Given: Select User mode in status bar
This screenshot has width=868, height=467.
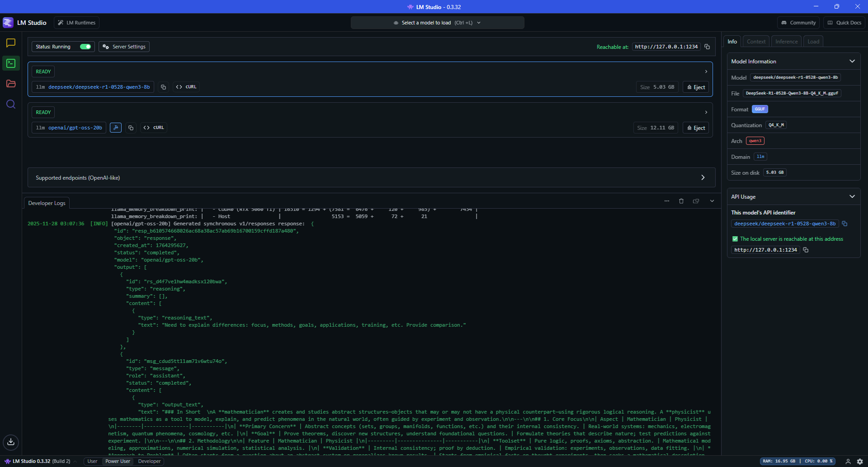Looking at the screenshot, I should click(92, 461).
